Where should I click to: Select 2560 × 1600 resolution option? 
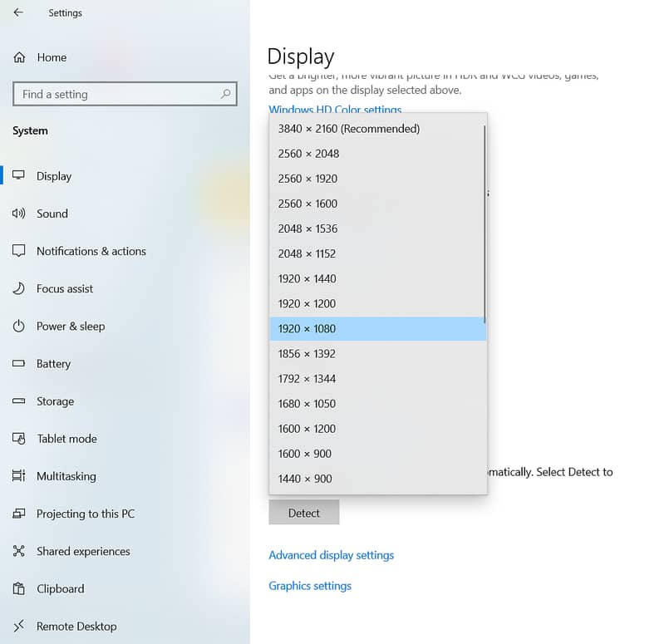coord(307,204)
